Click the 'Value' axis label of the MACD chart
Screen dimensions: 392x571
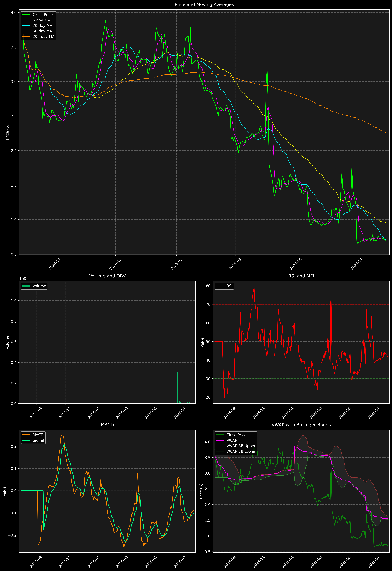click(4, 491)
